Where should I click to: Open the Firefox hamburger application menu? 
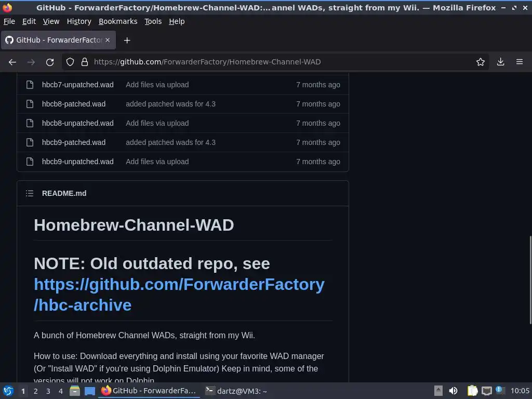pos(520,62)
